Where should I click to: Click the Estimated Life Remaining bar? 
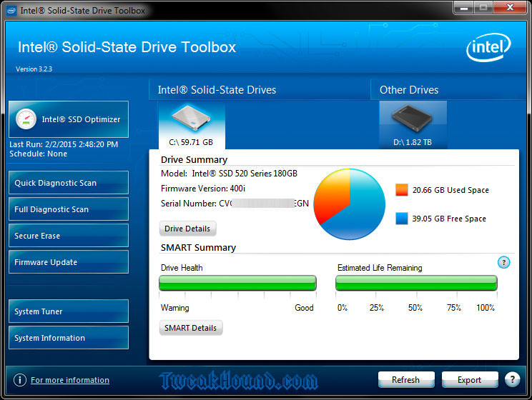416,283
